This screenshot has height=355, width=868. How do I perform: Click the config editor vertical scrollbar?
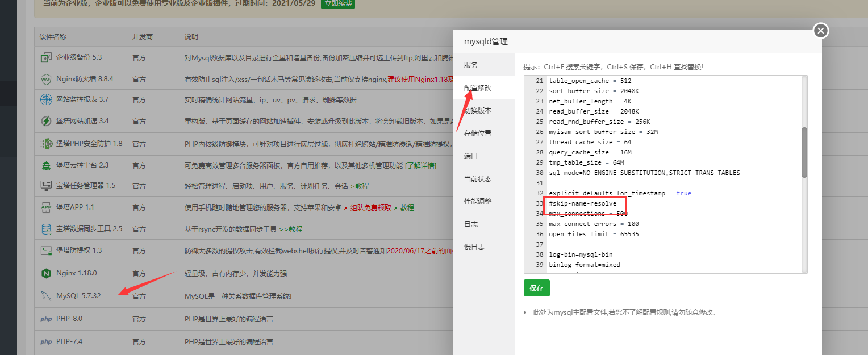(x=804, y=152)
